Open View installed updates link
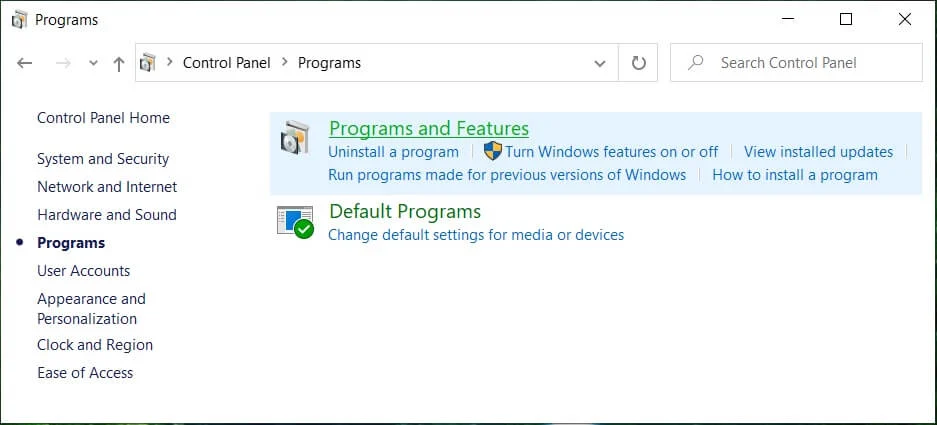Viewport: 937px width, 425px height. pos(818,152)
